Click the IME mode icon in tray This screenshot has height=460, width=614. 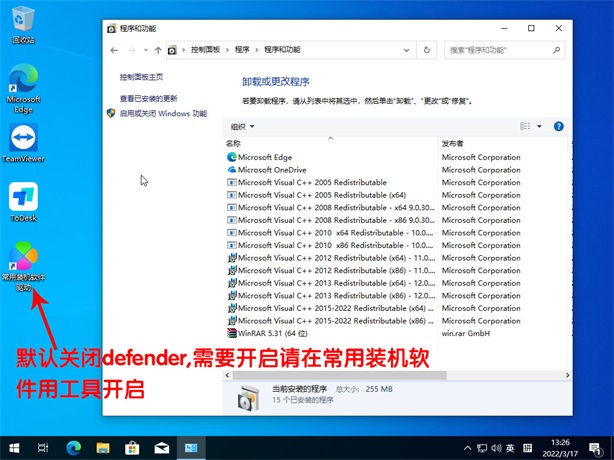[x=527, y=448]
